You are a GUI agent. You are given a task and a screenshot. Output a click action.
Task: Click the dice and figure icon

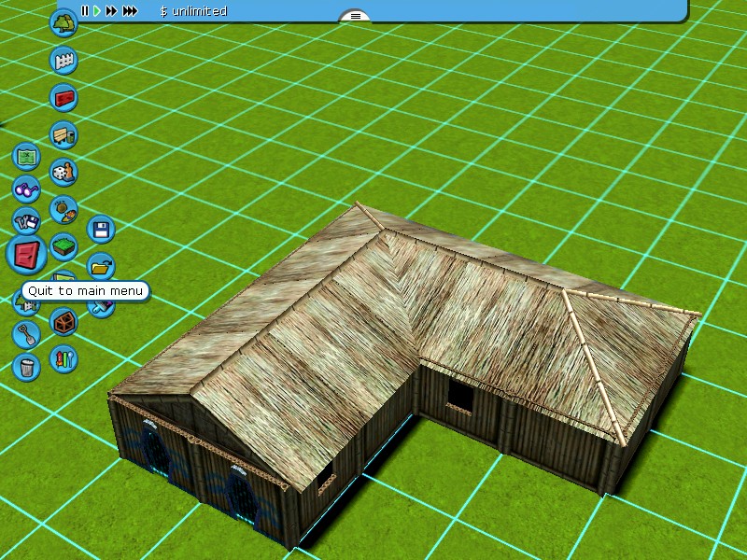tap(63, 173)
